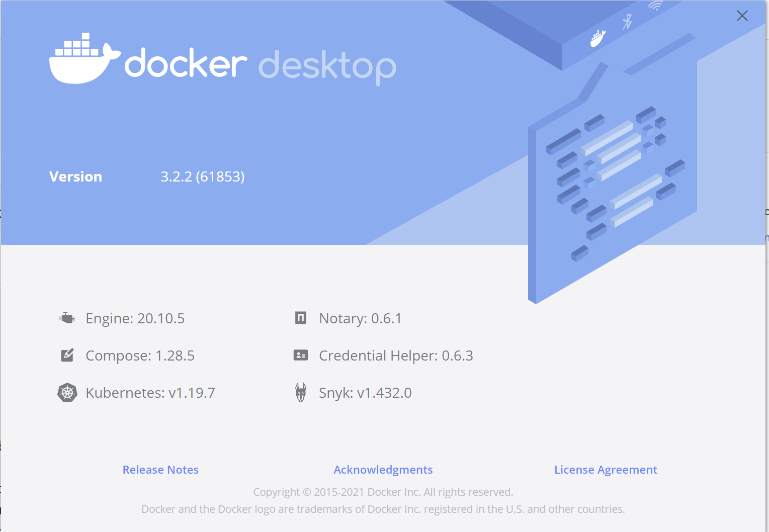Click the Bluetooth icon near the top

click(627, 22)
